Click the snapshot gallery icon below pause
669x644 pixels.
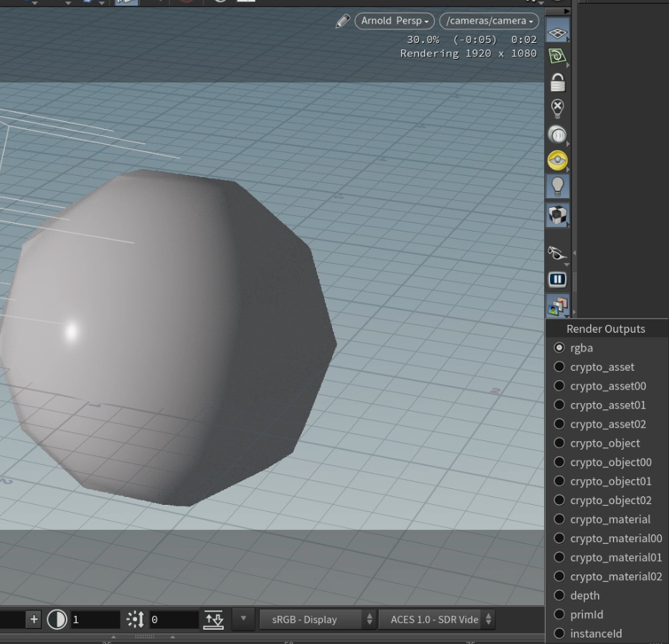click(557, 305)
